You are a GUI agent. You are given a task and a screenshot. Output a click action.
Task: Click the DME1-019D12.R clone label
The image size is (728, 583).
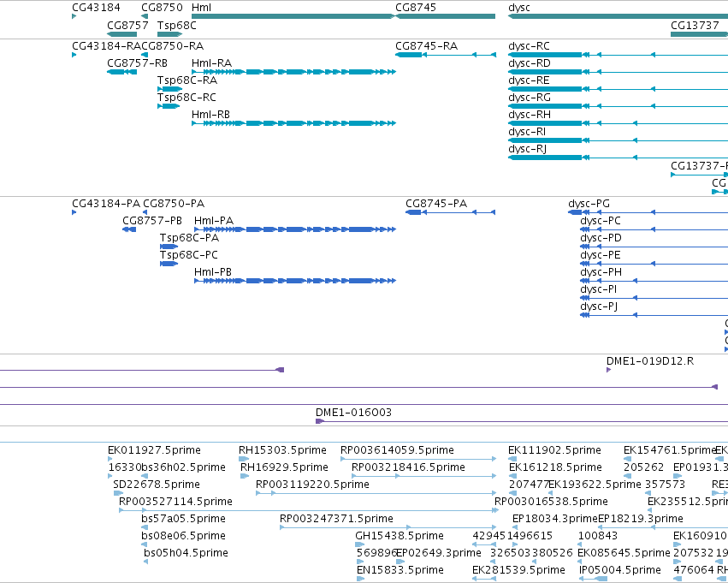(x=650, y=361)
